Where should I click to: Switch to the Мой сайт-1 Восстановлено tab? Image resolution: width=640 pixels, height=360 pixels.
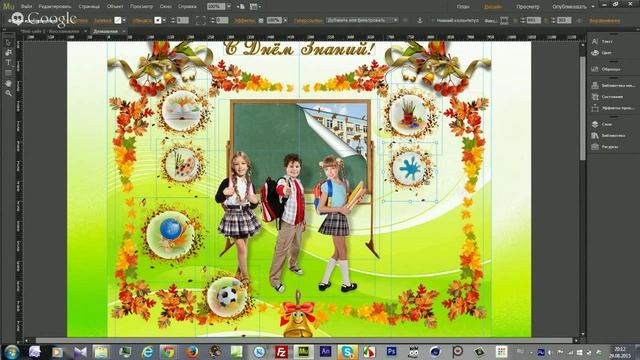(50, 31)
